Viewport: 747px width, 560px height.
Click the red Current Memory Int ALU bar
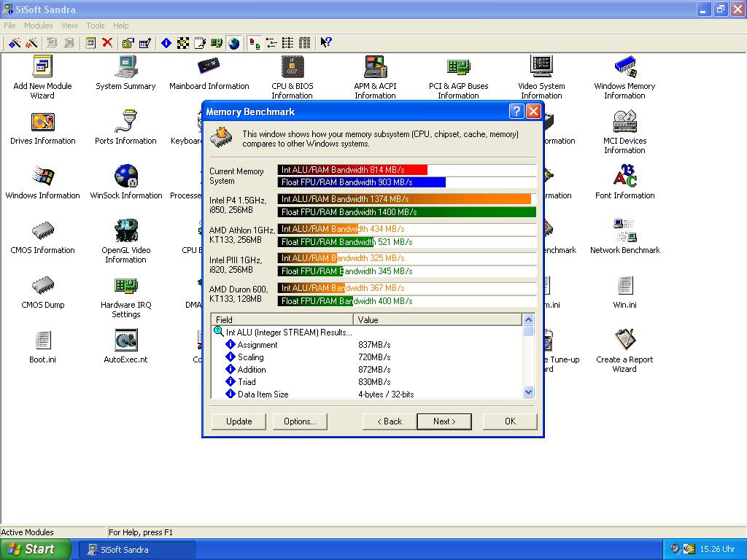[352, 170]
